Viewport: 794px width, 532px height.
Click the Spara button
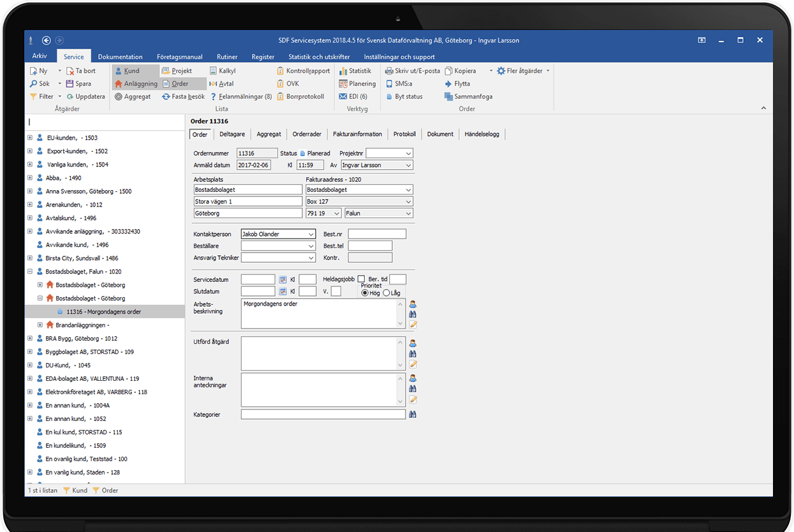[x=78, y=84]
